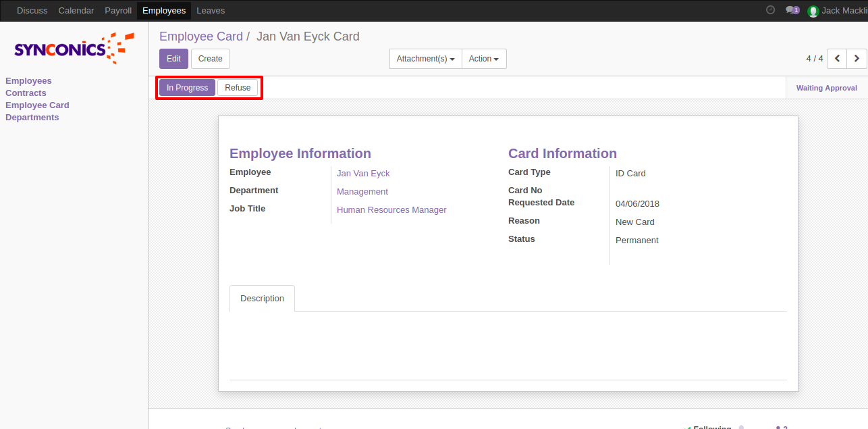Open the Action dropdown menu
Viewport: 868px width, 429px height.
coord(483,59)
